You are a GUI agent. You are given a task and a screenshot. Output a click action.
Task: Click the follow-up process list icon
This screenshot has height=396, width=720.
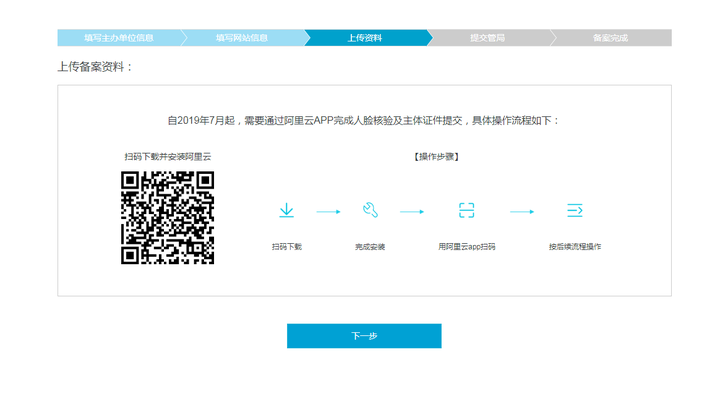pyautogui.click(x=575, y=210)
